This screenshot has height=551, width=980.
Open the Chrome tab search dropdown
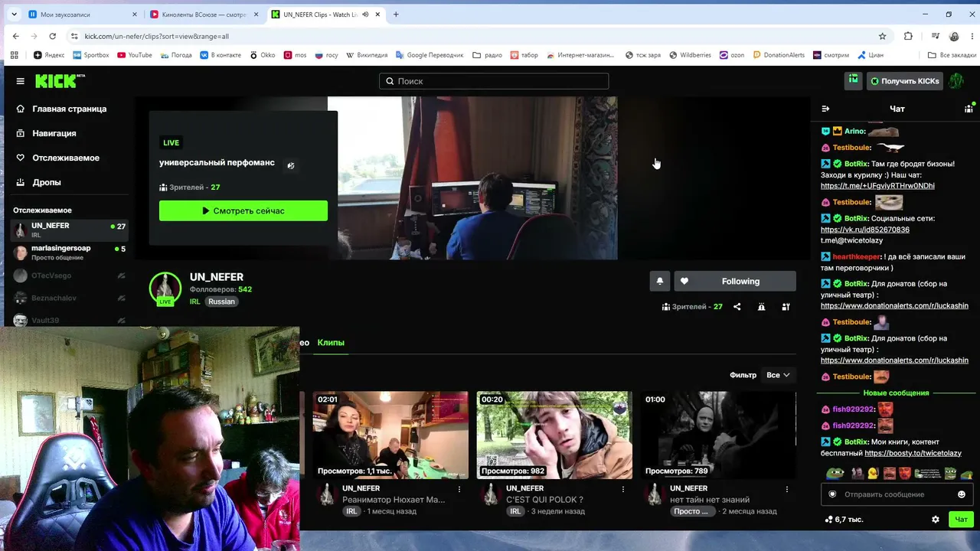tap(14, 15)
